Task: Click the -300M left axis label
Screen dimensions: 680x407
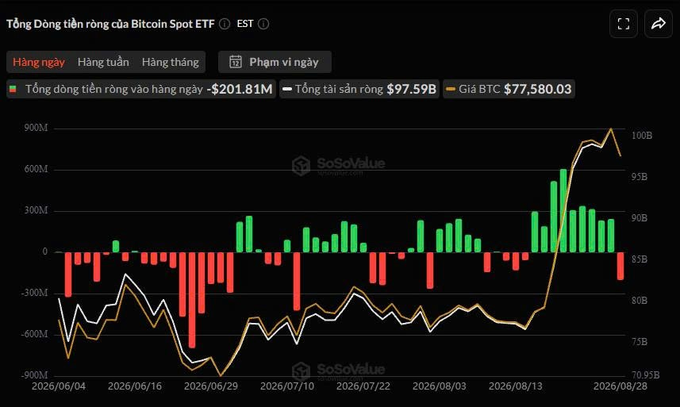Action: [34, 293]
